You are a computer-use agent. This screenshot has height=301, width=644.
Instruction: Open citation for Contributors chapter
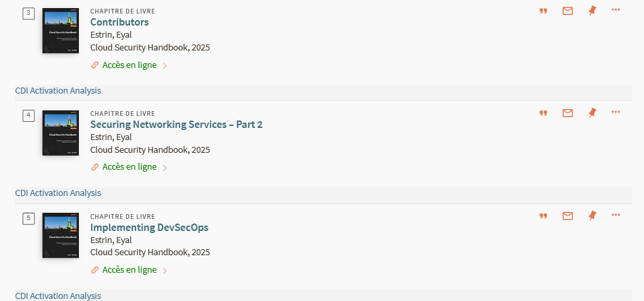click(544, 11)
